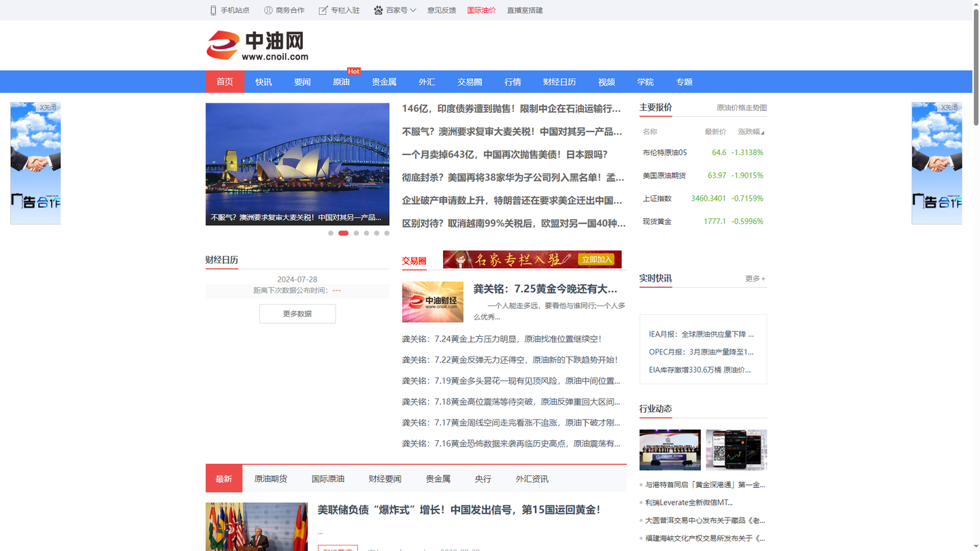Select 行情 in the navigation bar
The height and width of the screenshot is (551, 980).
[512, 82]
